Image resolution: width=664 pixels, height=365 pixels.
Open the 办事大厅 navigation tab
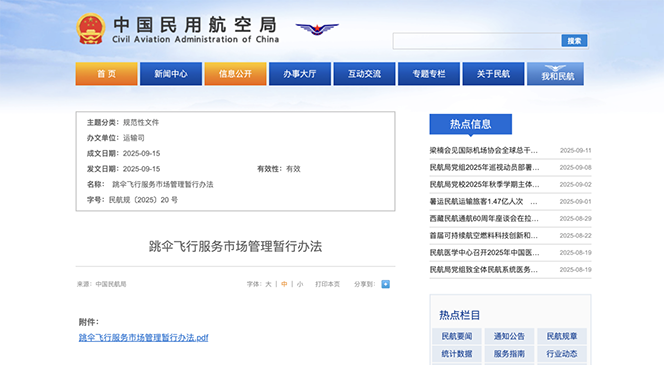300,74
